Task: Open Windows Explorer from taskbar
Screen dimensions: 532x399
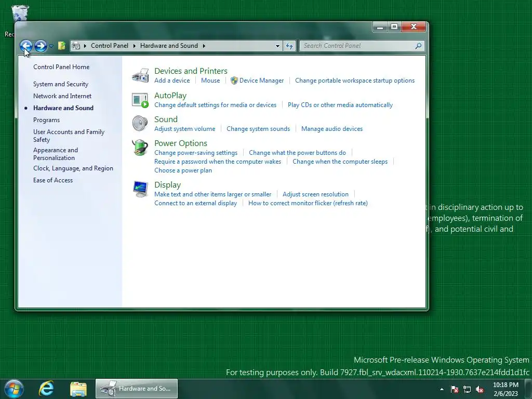Action: click(x=78, y=389)
